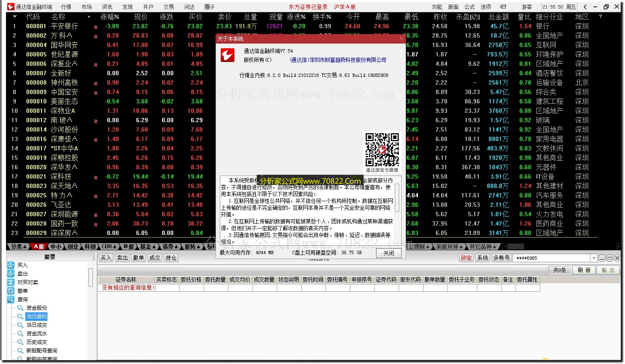
Task: Select the 当日委托 tree item
Action: point(36,317)
